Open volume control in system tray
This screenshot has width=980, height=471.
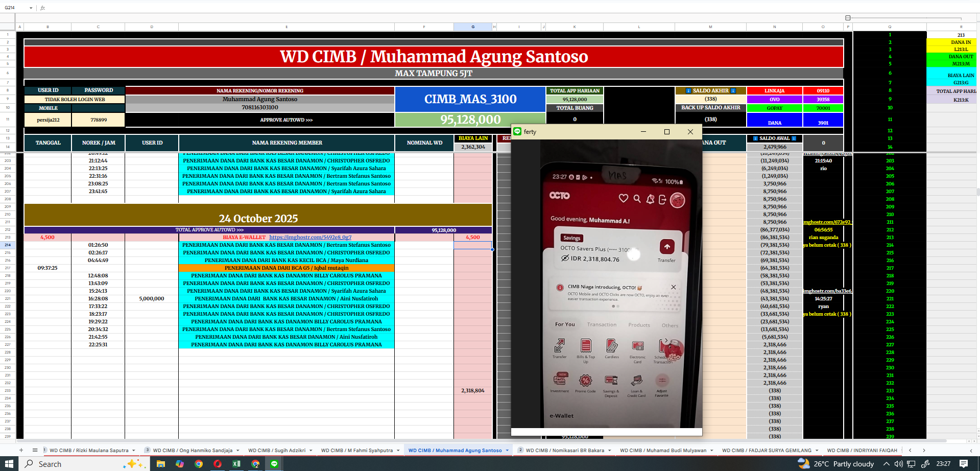898,464
